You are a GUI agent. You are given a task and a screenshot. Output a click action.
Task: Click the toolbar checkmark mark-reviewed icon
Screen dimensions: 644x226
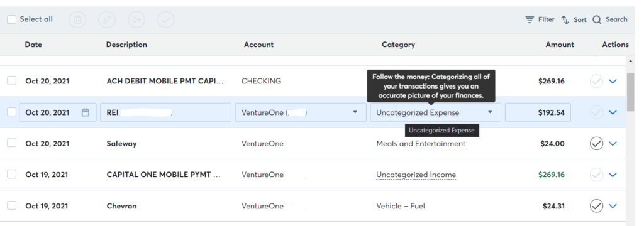(166, 19)
